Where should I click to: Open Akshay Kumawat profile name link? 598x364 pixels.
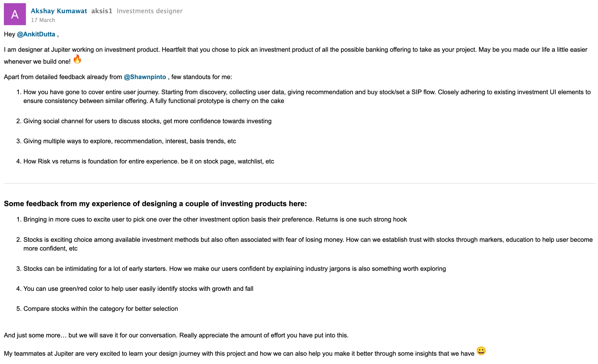59,11
